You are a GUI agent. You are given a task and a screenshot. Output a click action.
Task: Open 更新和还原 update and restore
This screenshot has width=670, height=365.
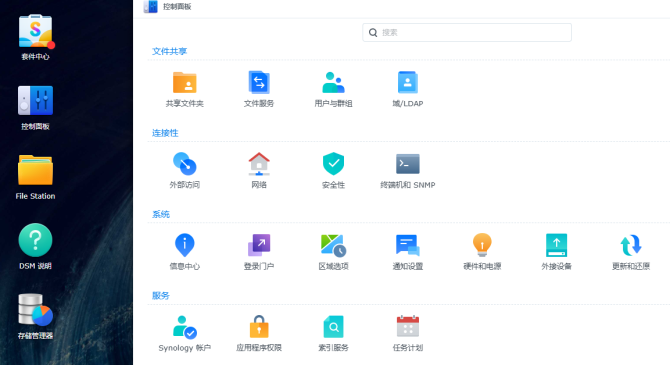click(x=631, y=245)
